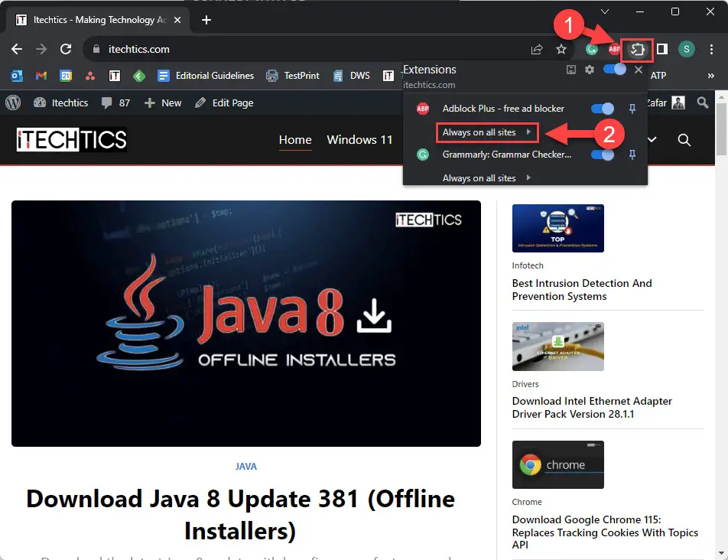Reload the current page
Screen dimensions: 728x560
66,50
